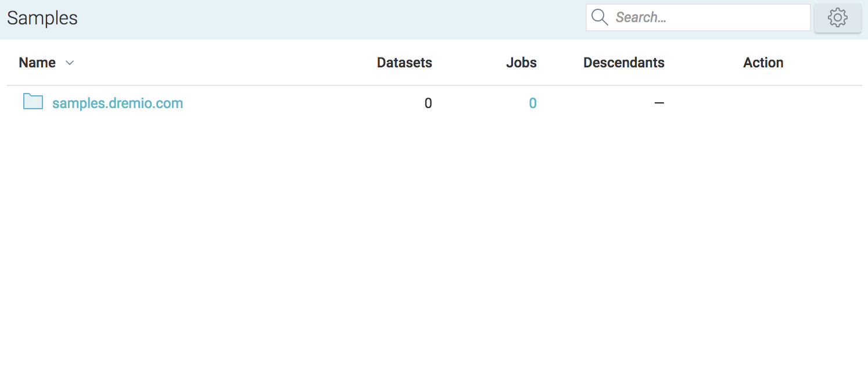Screen dimensions: 868x373
Task: Click the Descendants column header
Action: tap(624, 63)
